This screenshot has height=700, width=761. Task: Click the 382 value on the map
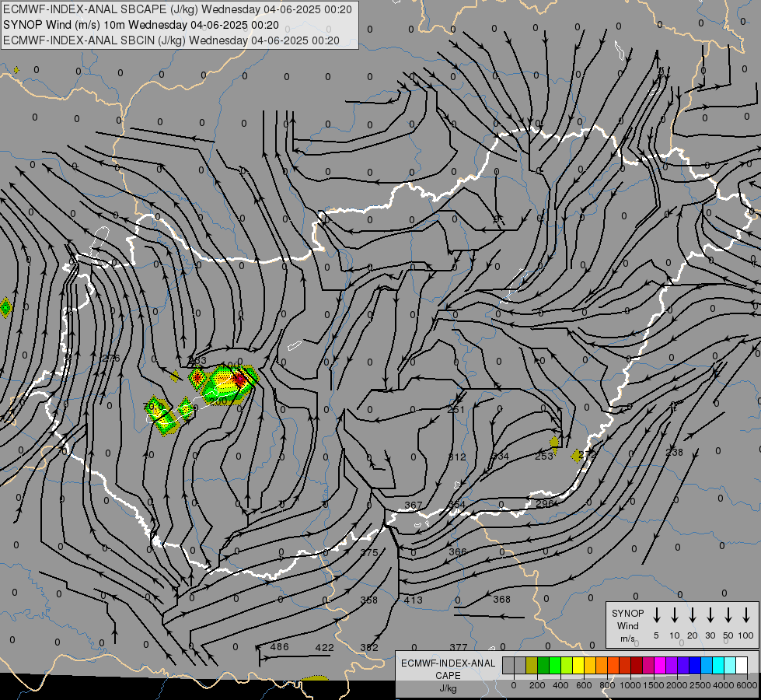coord(369,648)
